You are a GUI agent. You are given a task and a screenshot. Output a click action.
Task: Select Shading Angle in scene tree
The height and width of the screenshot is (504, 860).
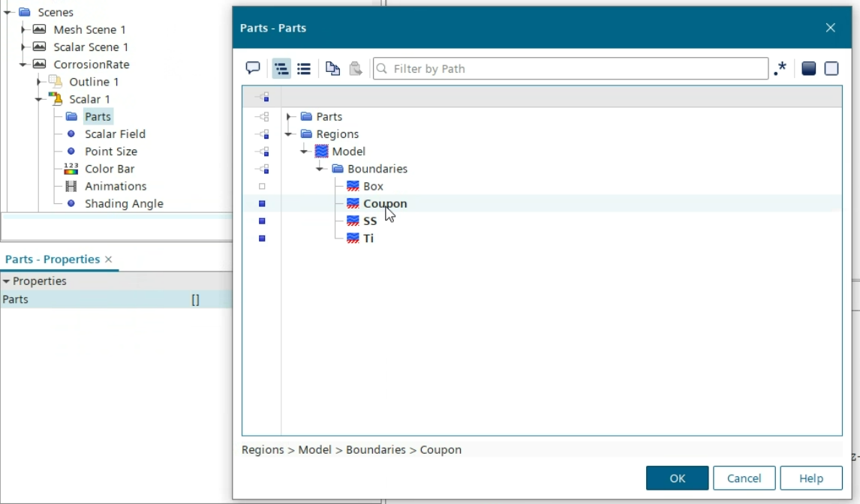[x=124, y=203]
